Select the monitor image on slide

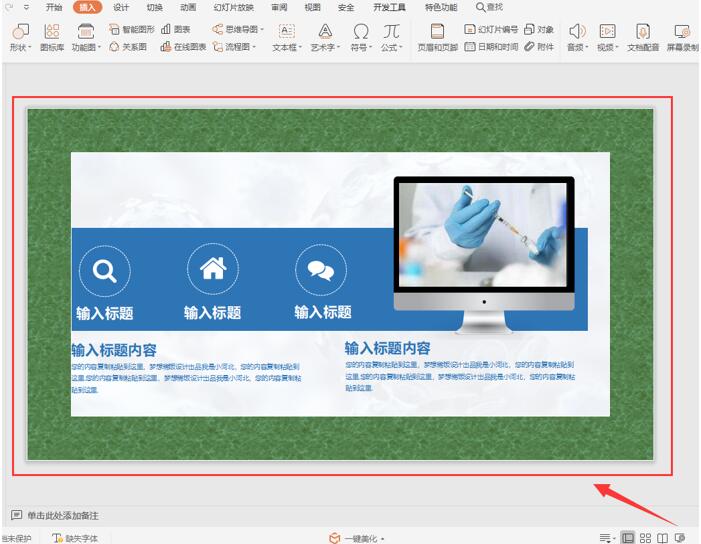tap(484, 255)
